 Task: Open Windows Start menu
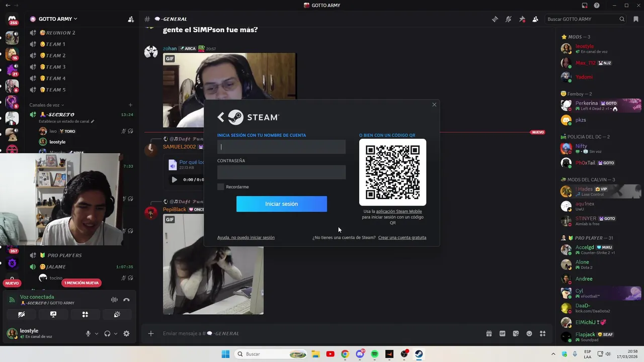(x=225, y=354)
